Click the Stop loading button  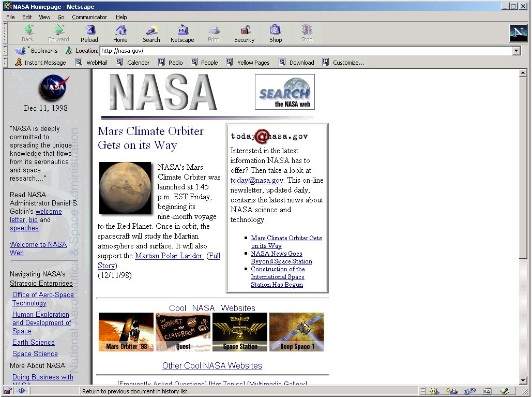point(307,33)
